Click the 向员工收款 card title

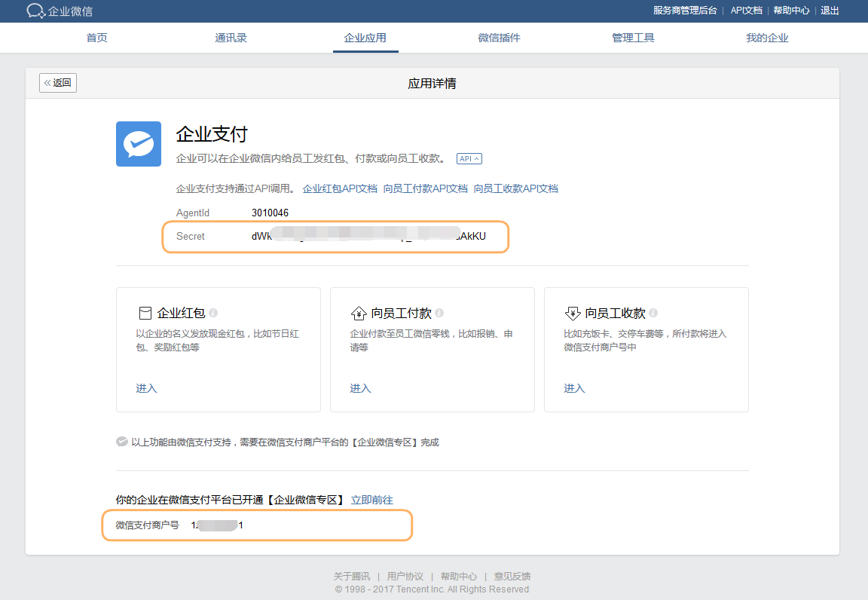pyautogui.click(x=615, y=313)
